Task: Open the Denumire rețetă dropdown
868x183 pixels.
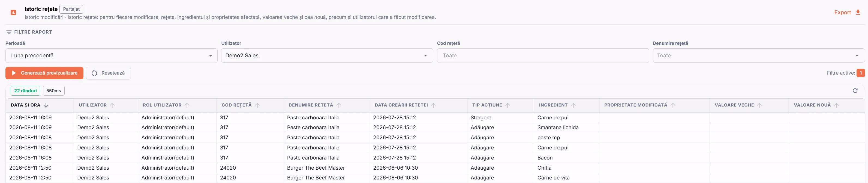Action: (759, 56)
